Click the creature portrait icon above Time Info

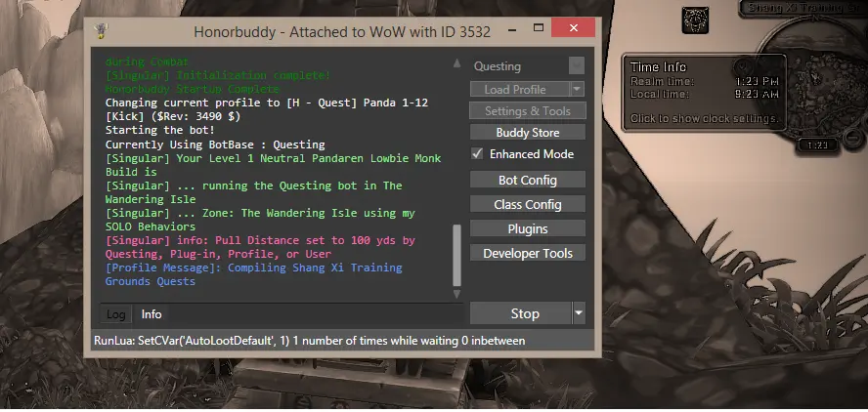pyautogui.click(x=694, y=19)
